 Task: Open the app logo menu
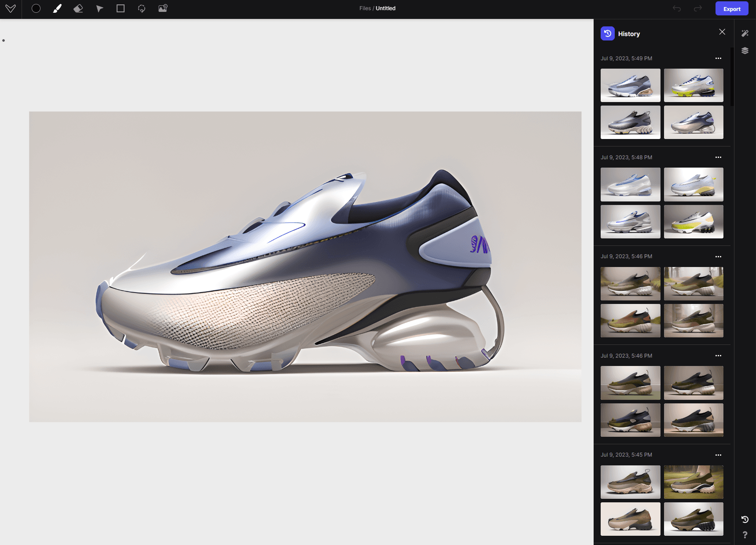[x=11, y=9]
